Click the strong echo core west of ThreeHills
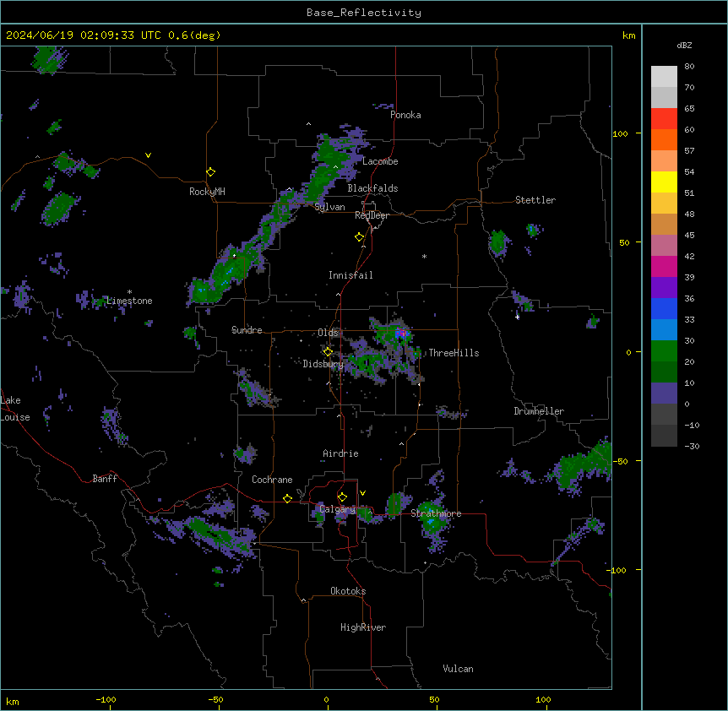Image resolution: width=728 pixels, height=711 pixels. (401, 333)
